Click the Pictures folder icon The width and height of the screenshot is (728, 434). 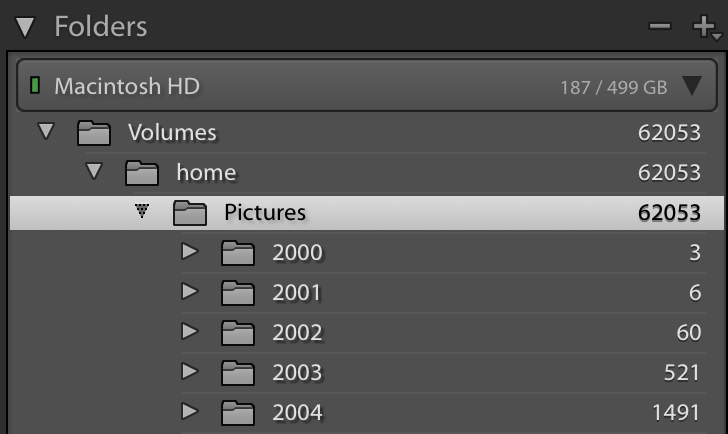tap(189, 212)
